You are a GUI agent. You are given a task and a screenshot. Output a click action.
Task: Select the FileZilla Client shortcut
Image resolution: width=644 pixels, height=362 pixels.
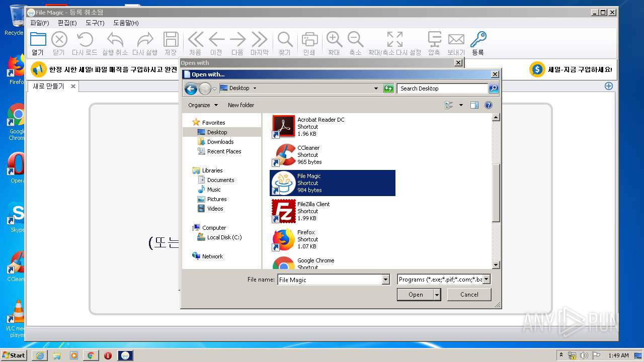333,211
